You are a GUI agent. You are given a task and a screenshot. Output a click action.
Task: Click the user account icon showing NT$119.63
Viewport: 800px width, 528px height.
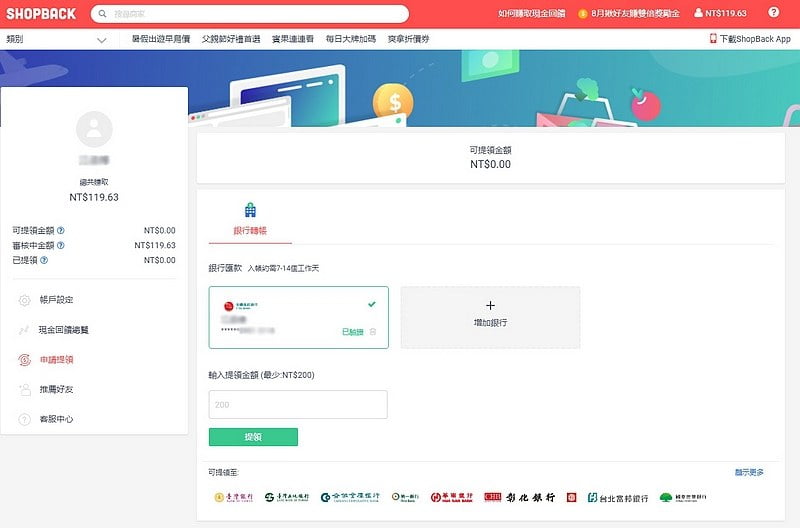click(x=698, y=13)
